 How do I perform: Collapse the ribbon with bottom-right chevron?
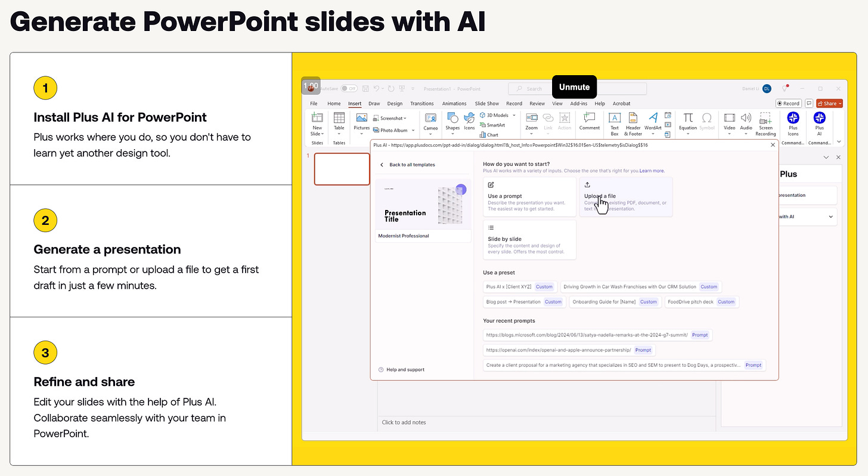[x=839, y=141]
